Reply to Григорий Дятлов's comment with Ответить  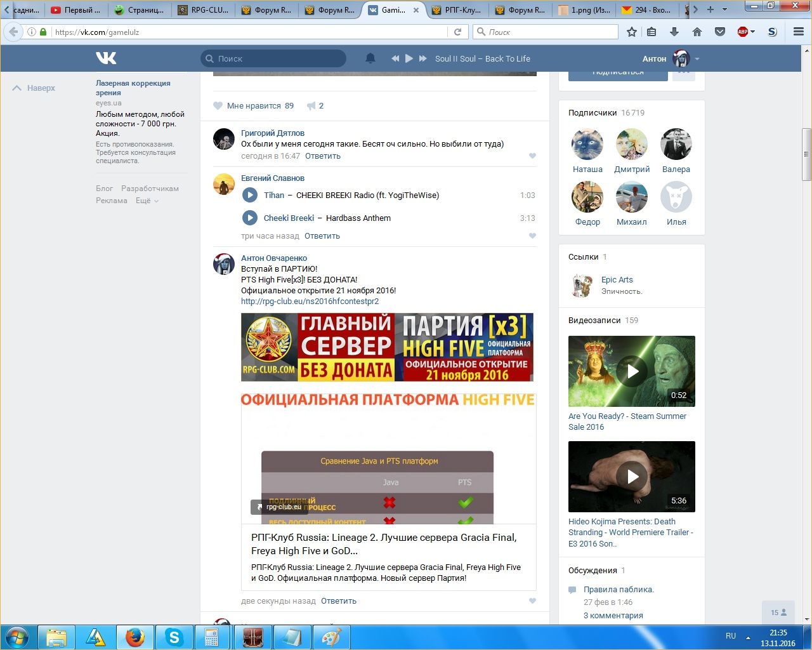(x=323, y=156)
